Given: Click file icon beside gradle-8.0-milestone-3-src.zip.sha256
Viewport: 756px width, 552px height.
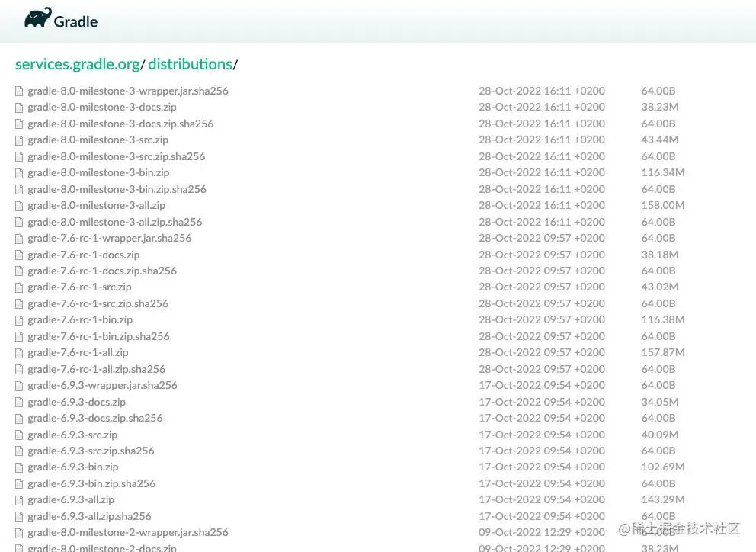Looking at the screenshot, I should point(19,157).
